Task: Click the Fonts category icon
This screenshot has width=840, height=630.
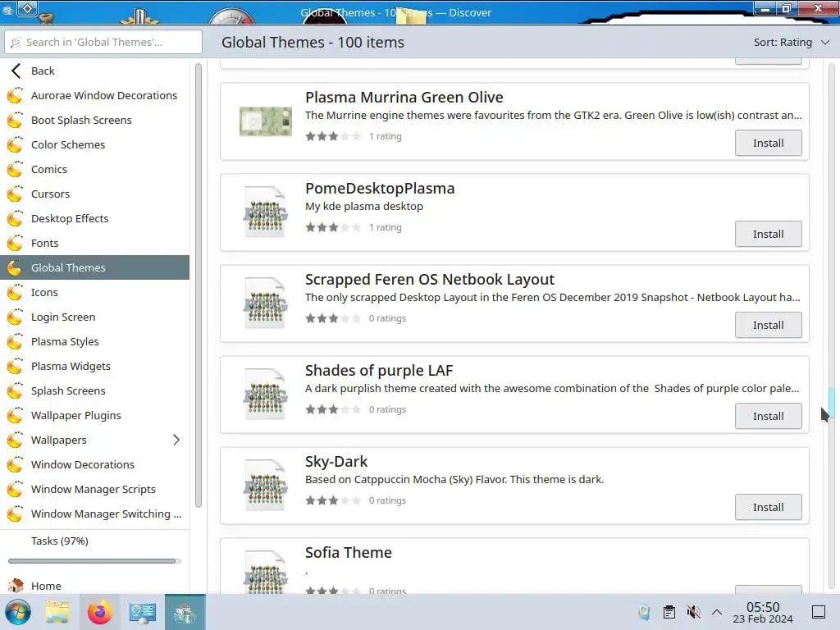Action: [15, 243]
